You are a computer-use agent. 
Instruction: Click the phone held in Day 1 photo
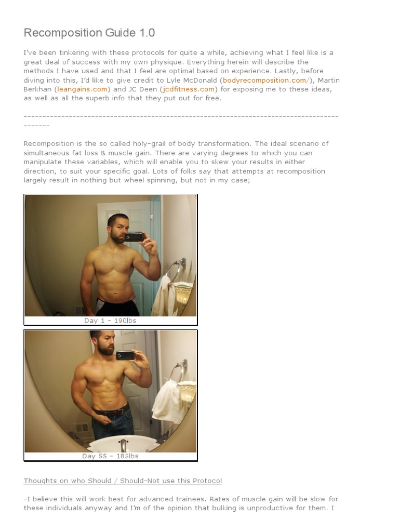(134, 237)
